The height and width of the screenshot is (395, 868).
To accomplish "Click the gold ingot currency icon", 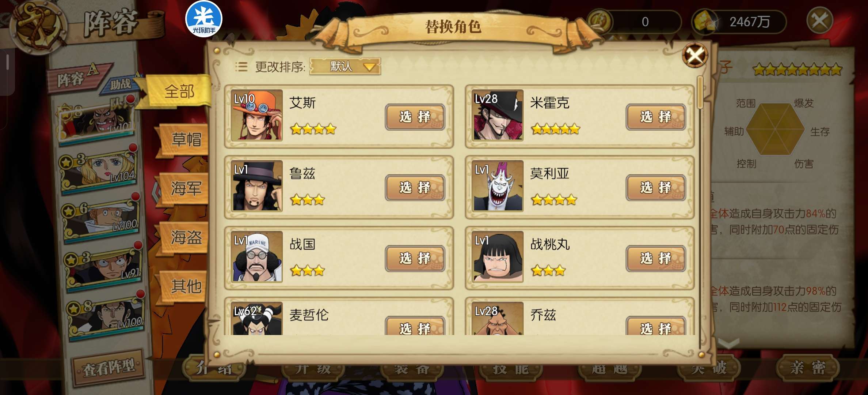I will pos(705,22).
